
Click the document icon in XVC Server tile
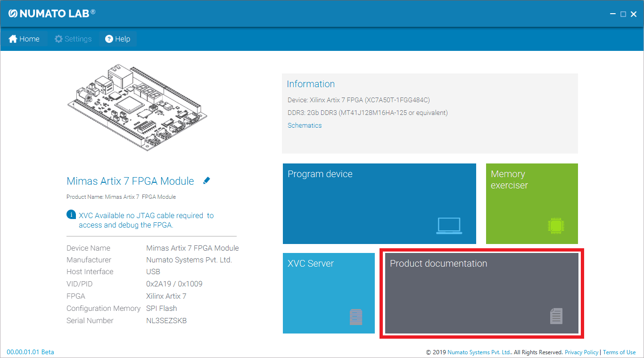(x=356, y=317)
